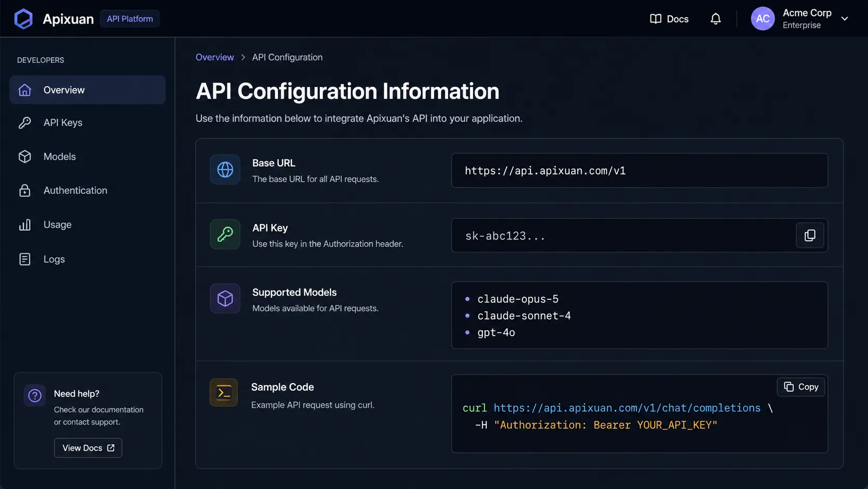868x489 pixels.
Task: Expand the Acme Corp account menu
Action: click(x=845, y=19)
